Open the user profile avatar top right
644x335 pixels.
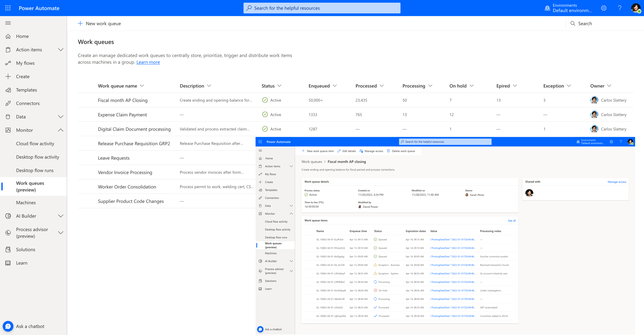tap(636, 8)
